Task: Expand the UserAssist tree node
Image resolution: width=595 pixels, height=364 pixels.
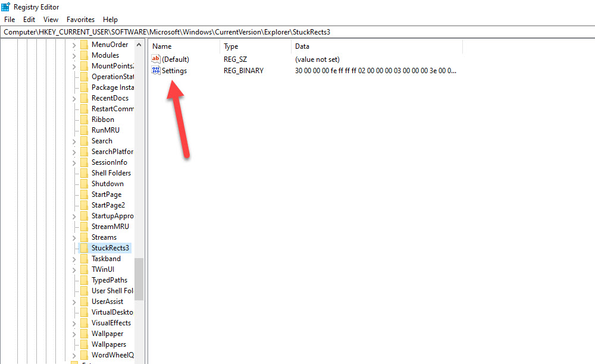Action: (74, 302)
